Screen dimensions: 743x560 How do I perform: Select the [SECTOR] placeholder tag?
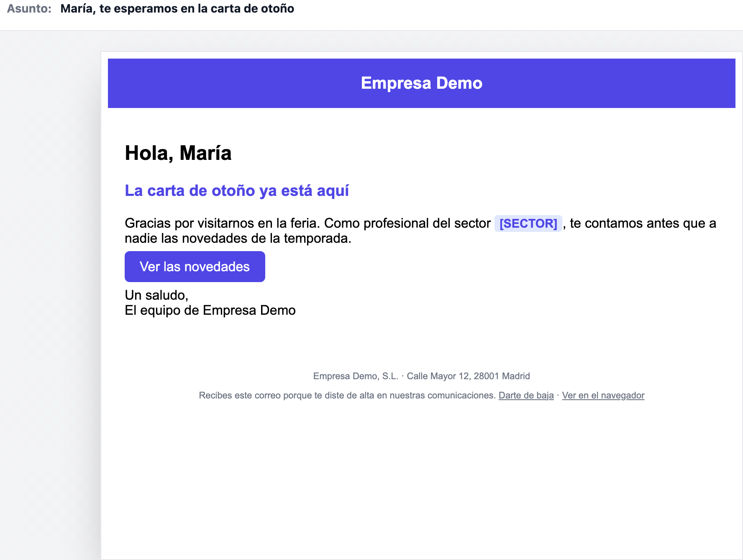pos(528,223)
